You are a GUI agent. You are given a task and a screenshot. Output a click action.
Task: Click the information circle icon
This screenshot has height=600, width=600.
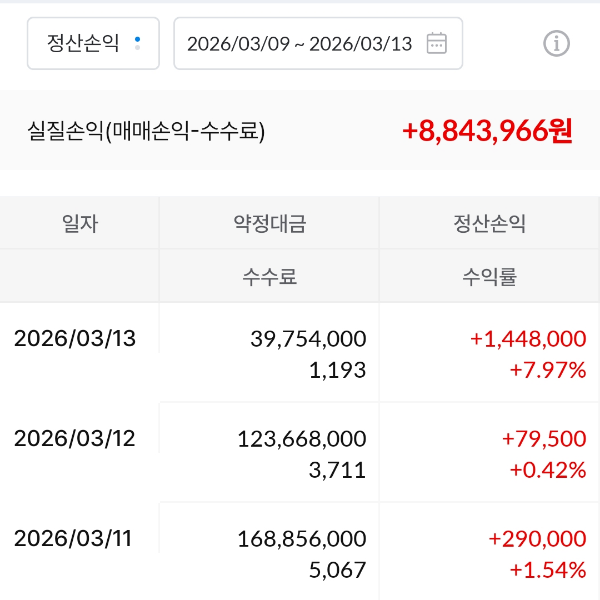[556, 43]
